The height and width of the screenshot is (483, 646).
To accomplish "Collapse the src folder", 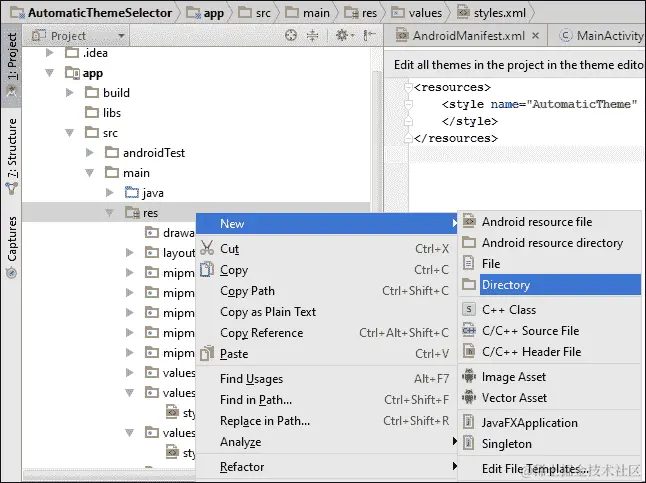I will [70, 133].
